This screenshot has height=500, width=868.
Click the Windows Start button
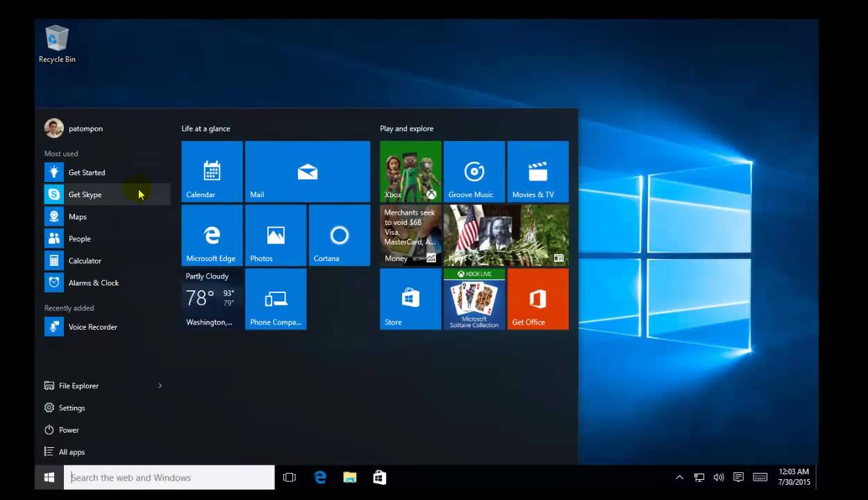[49, 478]
